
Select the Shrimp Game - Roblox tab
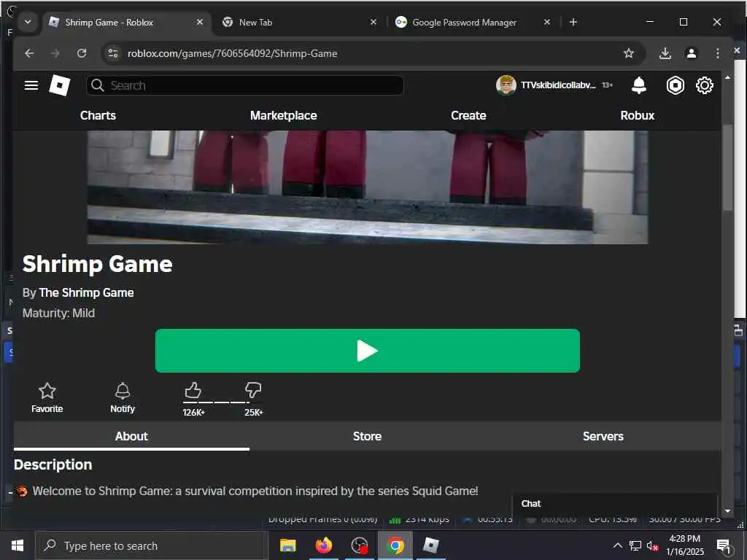pos(127,22)
